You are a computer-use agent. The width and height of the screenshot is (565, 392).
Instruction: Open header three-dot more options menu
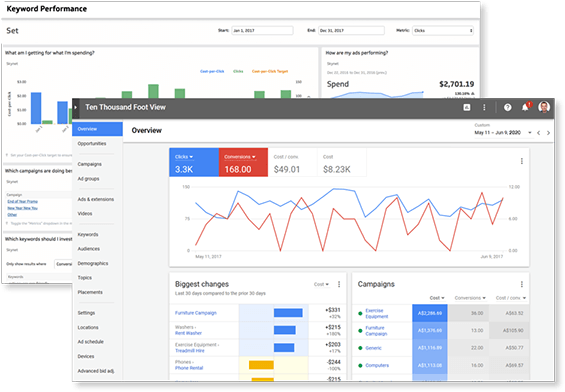[484, 107]
